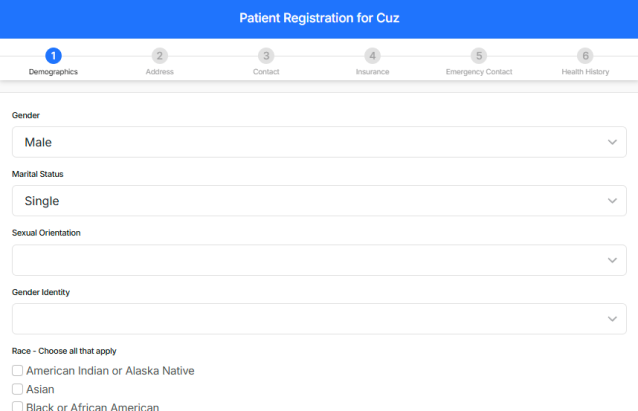Click step 3 Contact circle icon
The height and width of the screenshot is (411, 638).
[x=266, y=56]
